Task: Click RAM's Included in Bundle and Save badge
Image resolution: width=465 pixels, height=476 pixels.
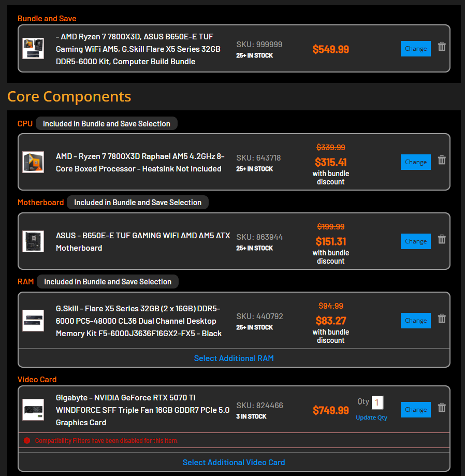Action: click(x=108, y=281)
